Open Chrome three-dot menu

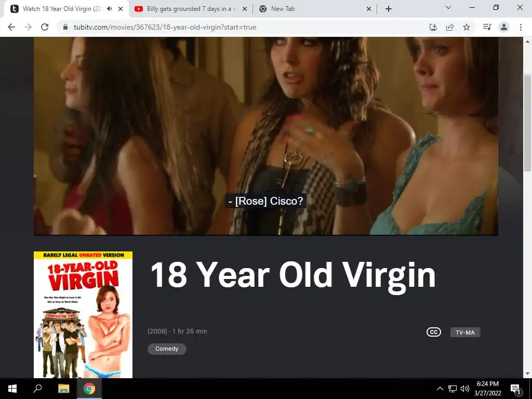point(521,27)
